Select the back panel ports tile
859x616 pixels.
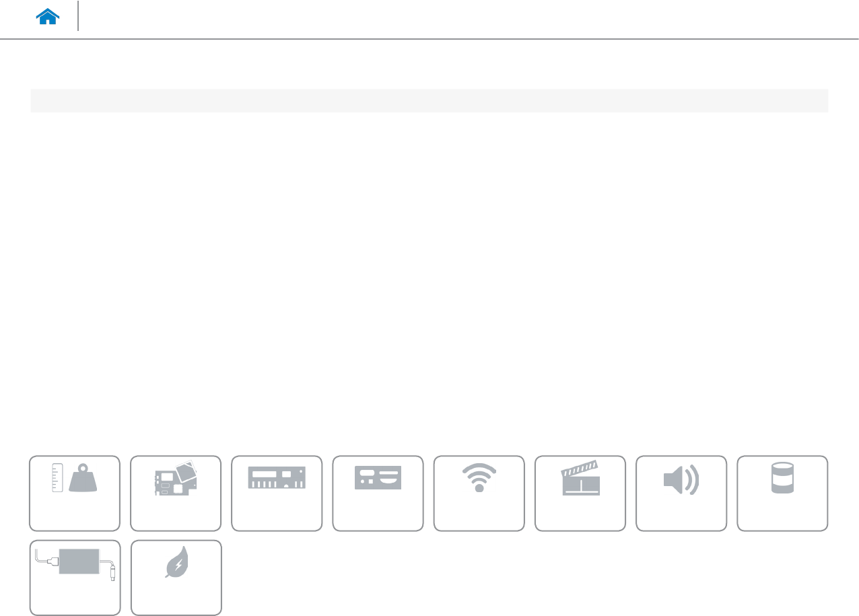point(277,493)
